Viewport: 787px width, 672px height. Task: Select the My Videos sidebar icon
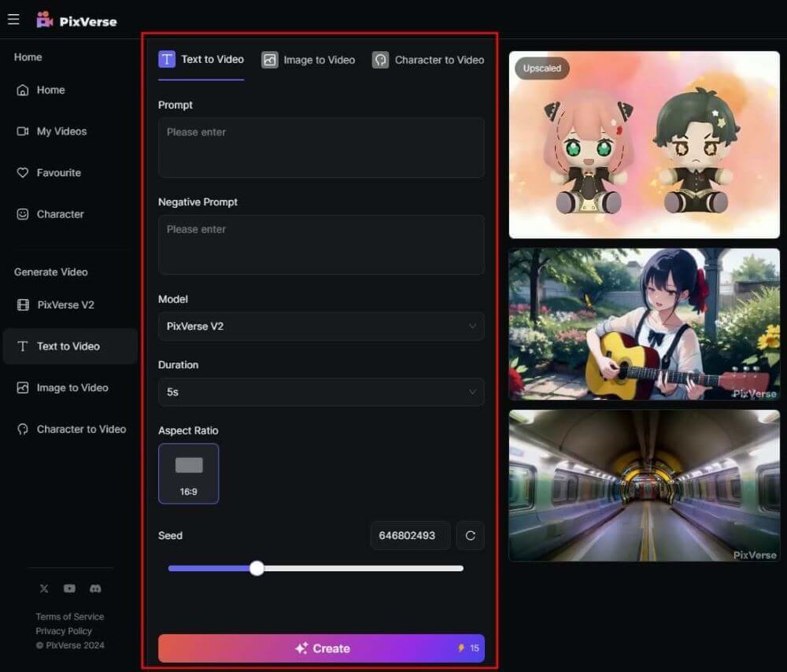(x=24, y=131)
